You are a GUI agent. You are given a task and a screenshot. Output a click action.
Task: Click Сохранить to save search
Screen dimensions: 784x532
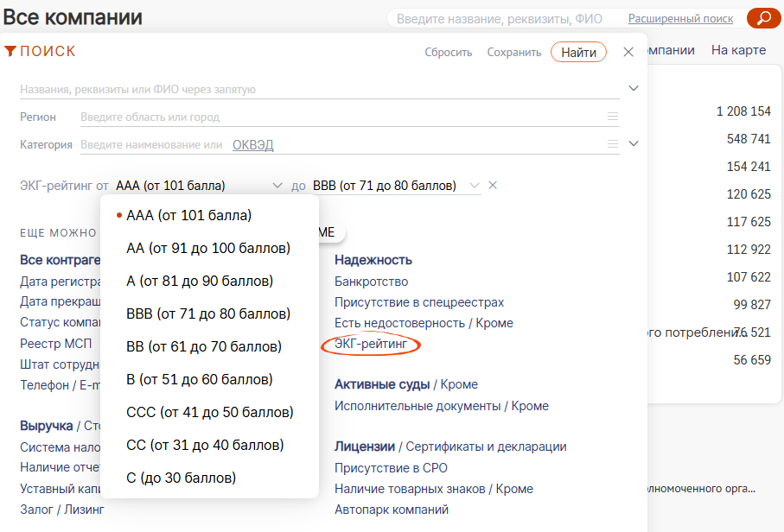[x=514, y=53]
